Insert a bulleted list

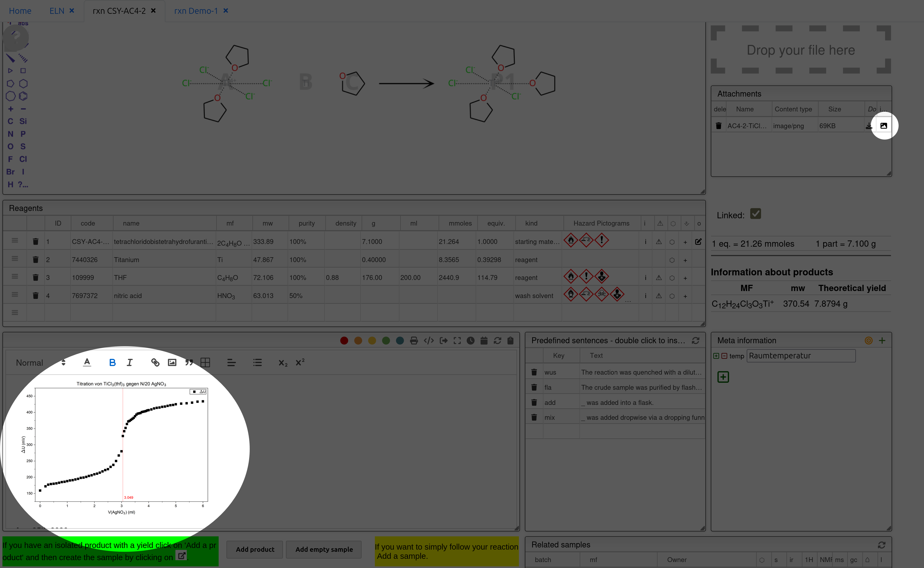257,362
